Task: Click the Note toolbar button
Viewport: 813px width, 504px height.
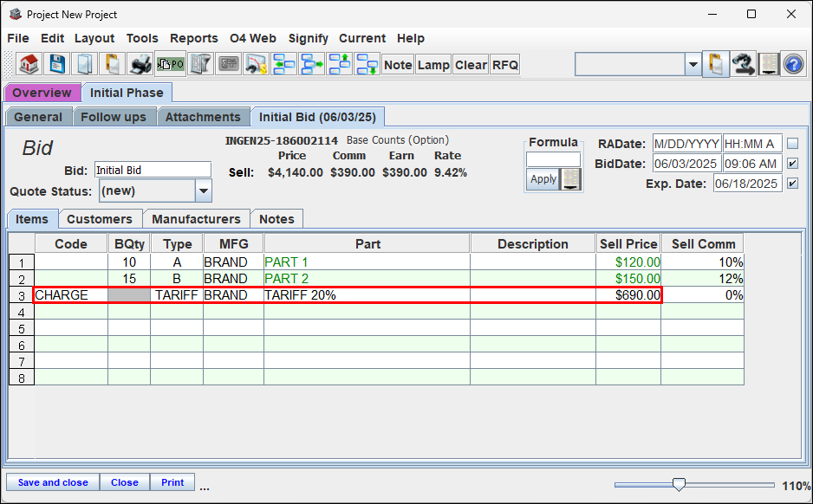Action: coord(398,65)
